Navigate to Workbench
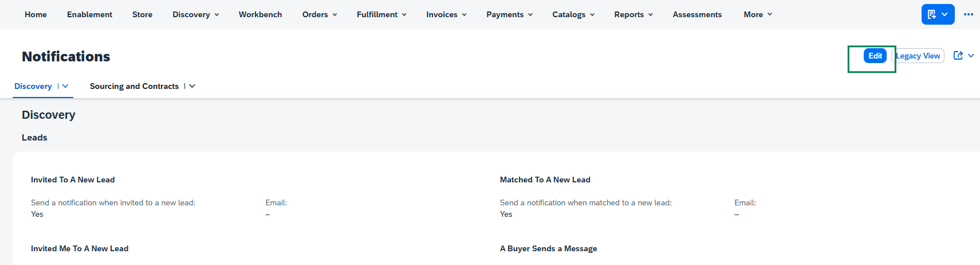This screenshot has height=265, width=980. [x=260, y=14]
